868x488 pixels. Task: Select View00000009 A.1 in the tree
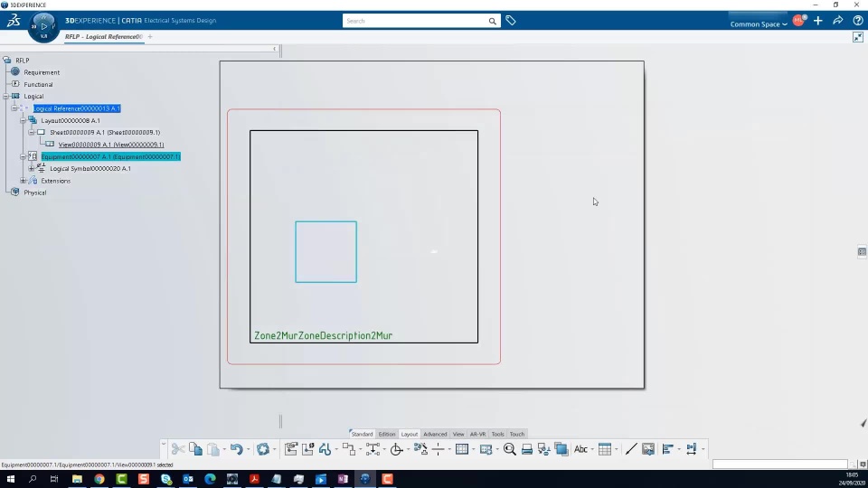click(x=111, y=145)
